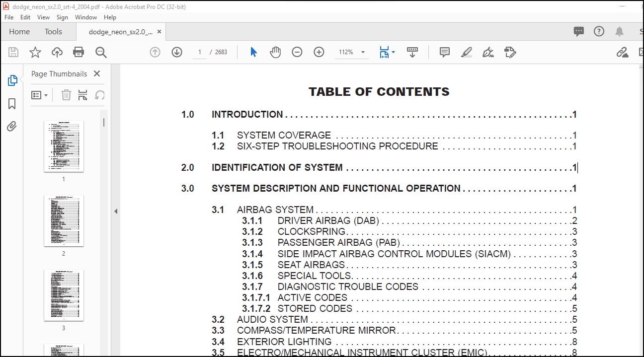Select page 1 thumbnail
Image resolution: width=644 pixels, height=357 pixels.
point(64,146)
